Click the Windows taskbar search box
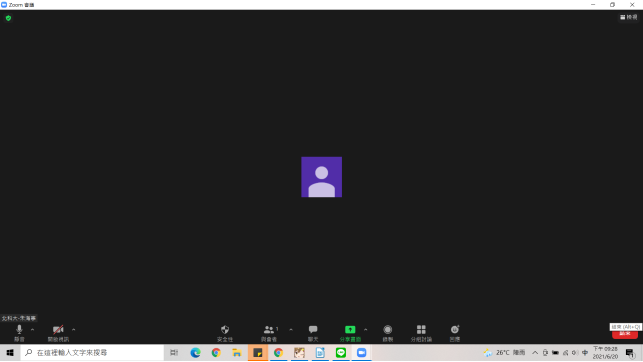The width and height of the screenshot is (643, 362). point(92,353)
